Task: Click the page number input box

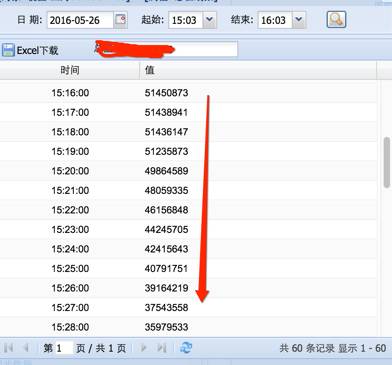Action: pyautogui.click(x=63, y=348)
